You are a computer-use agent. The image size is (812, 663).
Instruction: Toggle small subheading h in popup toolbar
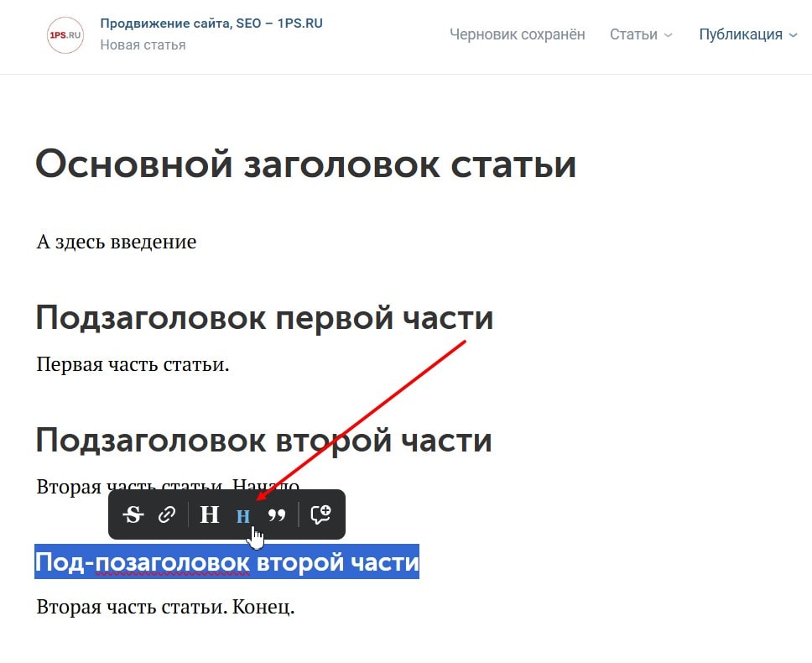click(x=243, y=516)
